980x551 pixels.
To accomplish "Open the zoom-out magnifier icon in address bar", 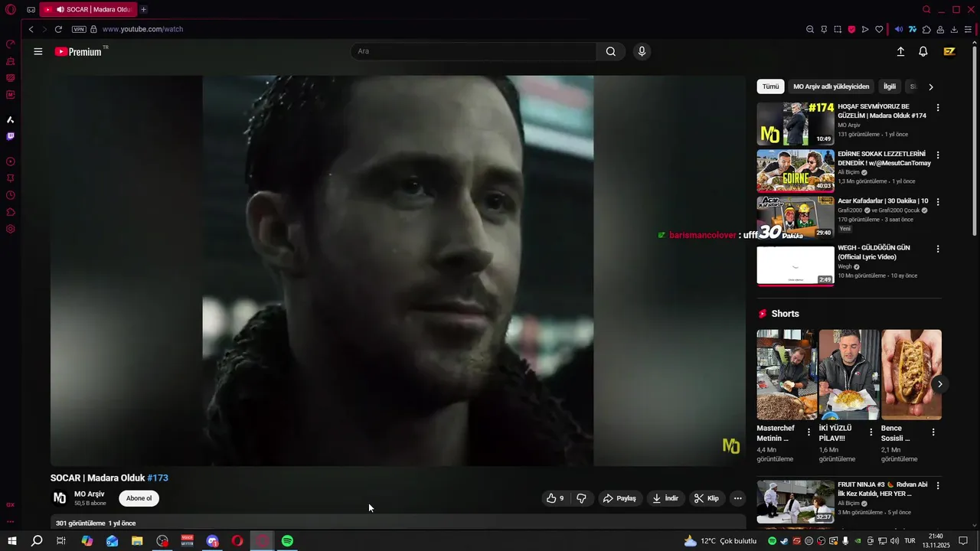I will 810,29.
